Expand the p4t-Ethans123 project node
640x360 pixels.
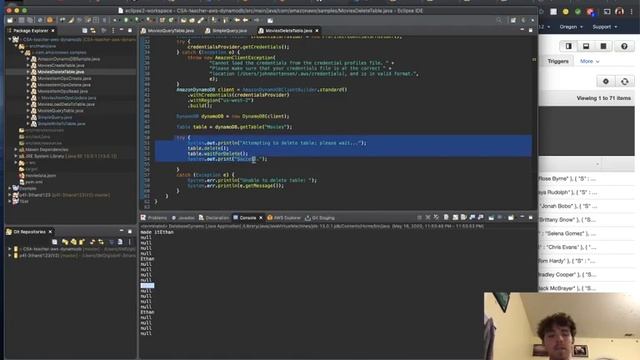point(10,195)
